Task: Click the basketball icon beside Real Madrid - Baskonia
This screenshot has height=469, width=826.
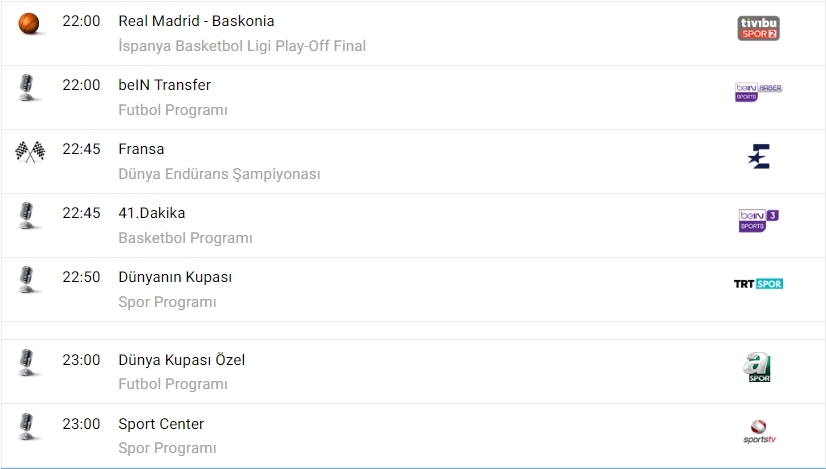Action: click(x=30, y=23)
